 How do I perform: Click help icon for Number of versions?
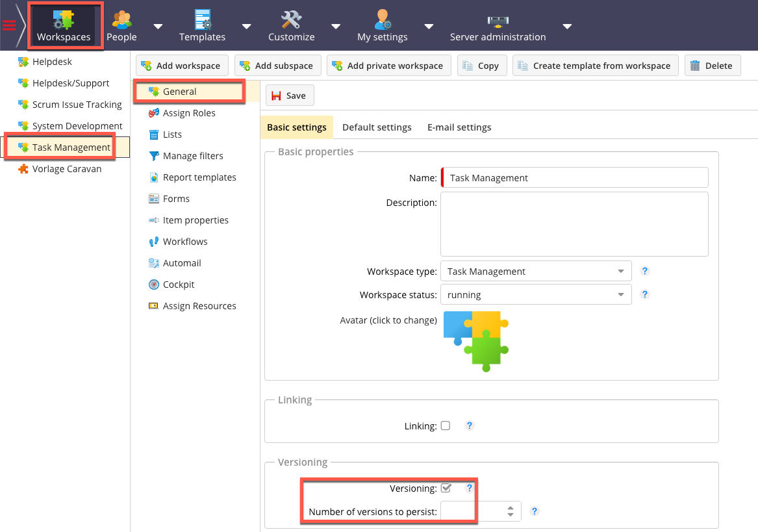pos(535,511)
